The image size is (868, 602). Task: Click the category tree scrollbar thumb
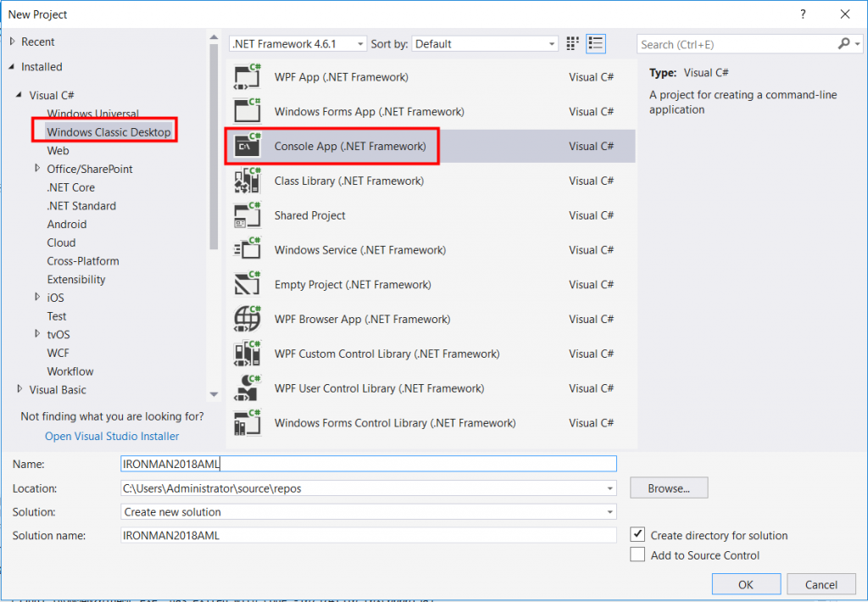(214, 147)
